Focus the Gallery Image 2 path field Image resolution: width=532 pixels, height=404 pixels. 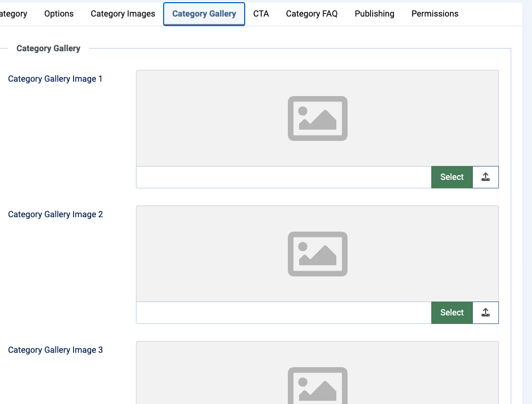283,313
